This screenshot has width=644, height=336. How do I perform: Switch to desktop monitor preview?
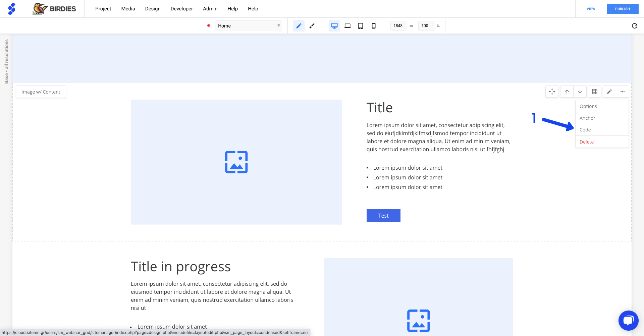pos(334,26)
